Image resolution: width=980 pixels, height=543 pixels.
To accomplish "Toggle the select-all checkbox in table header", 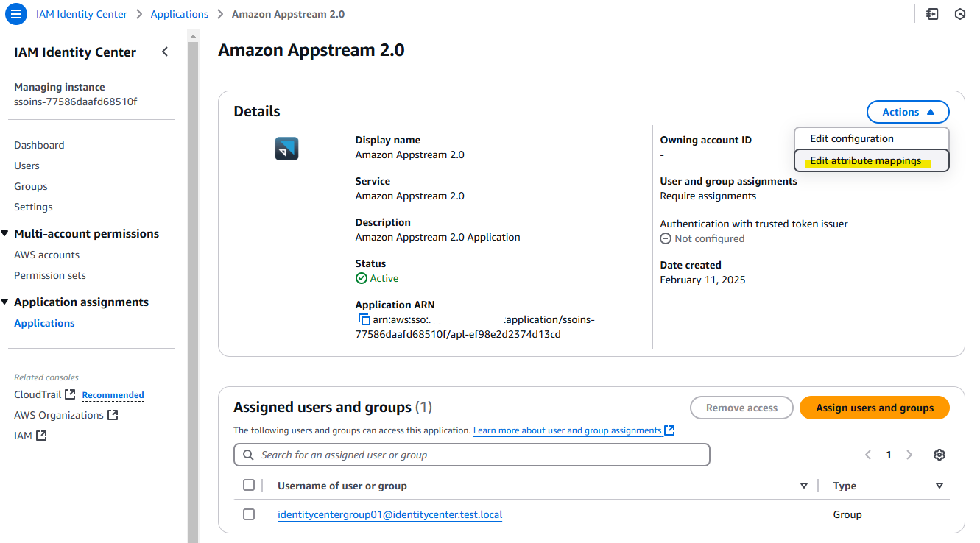I will (x=249, y=485).
